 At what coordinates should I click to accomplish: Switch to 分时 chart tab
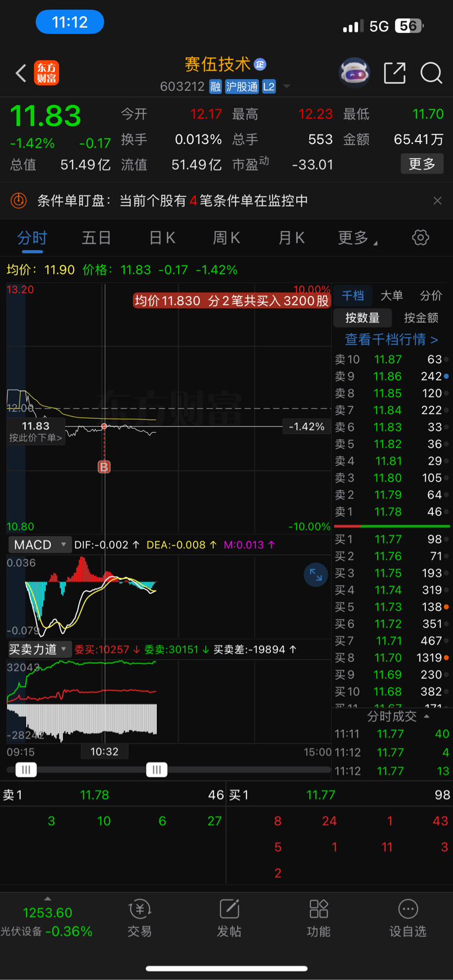coord(32,238)
